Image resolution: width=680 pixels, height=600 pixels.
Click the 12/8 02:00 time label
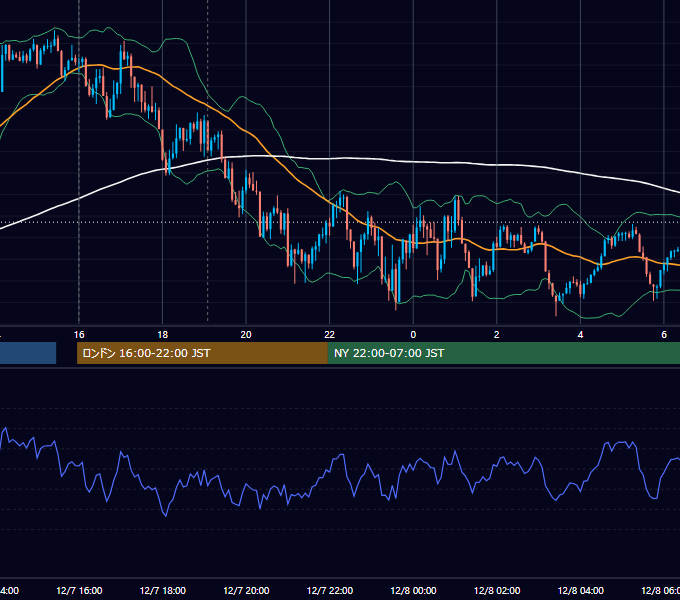point(497,590)
